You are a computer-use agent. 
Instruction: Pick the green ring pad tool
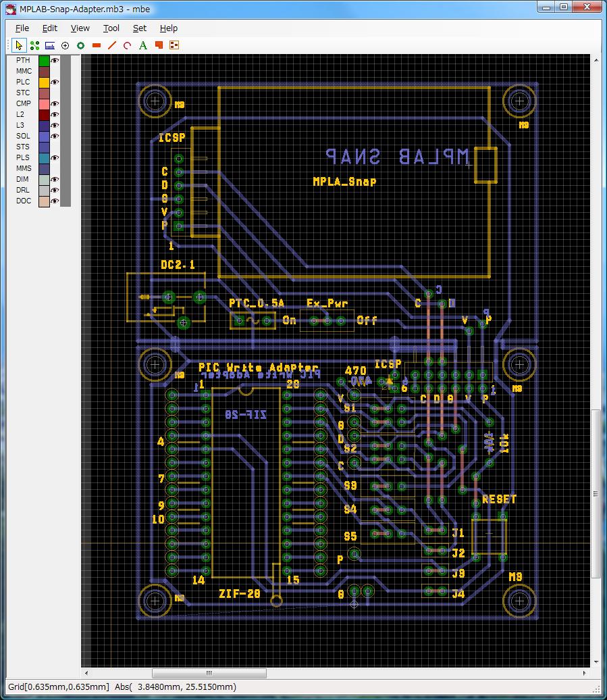click(81, 45)
